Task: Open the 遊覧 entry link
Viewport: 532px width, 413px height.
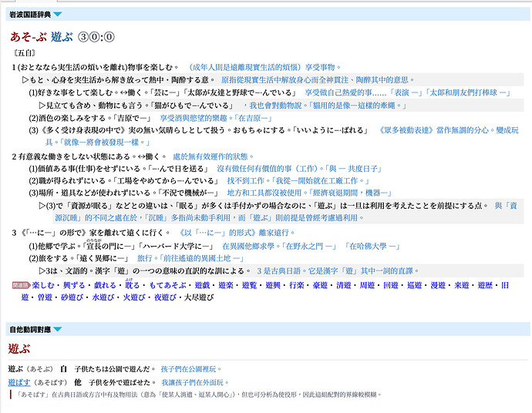Action: [x=249, y=285]
